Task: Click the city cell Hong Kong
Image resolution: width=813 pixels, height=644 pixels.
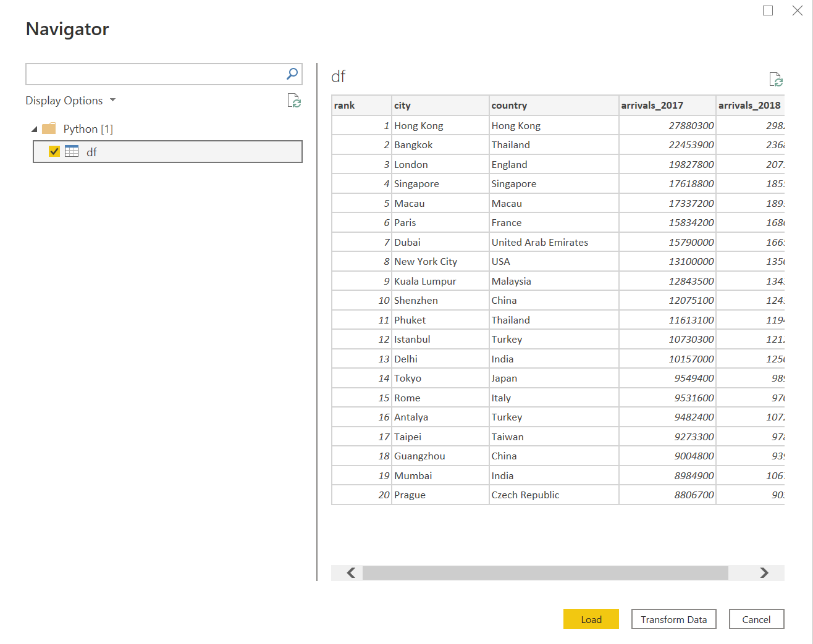Action: coord(440,125)
